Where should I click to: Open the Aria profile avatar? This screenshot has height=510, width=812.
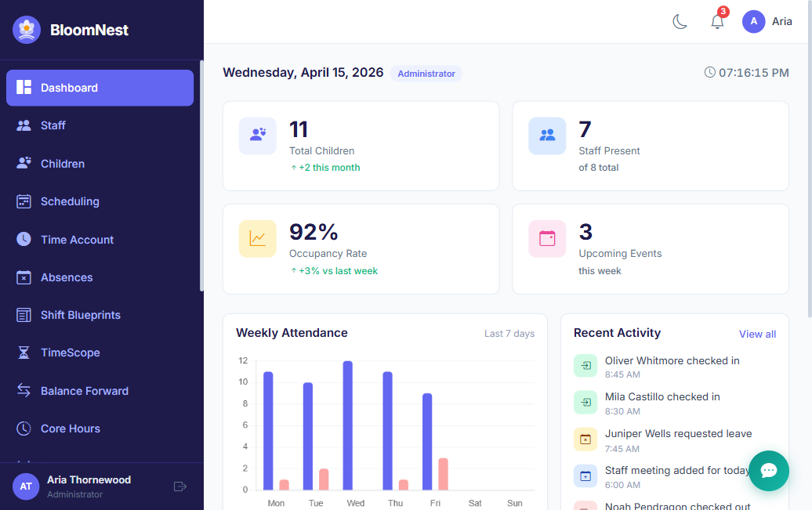[x=753, y=21]
